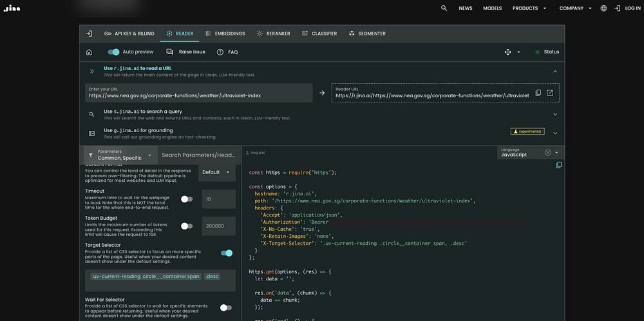The height and width of the screenshot is (321, 644).
Task: Click the search magnifier icon in header
Action: point(444,8)
